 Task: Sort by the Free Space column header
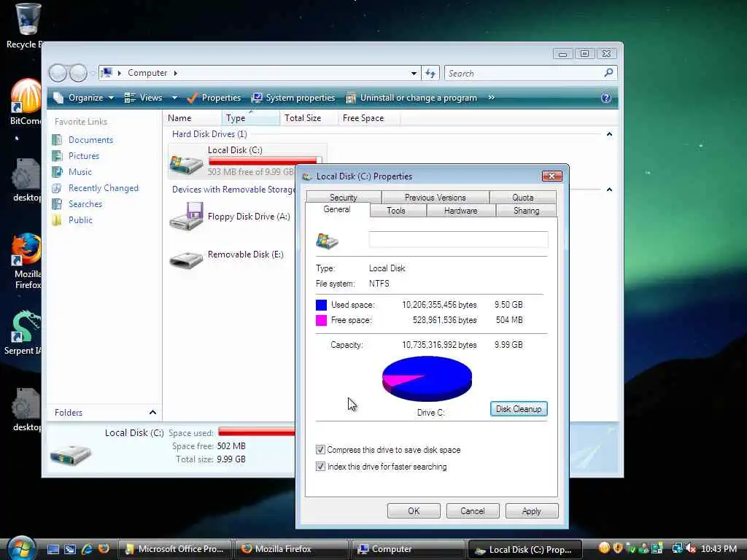pos(369,118)
